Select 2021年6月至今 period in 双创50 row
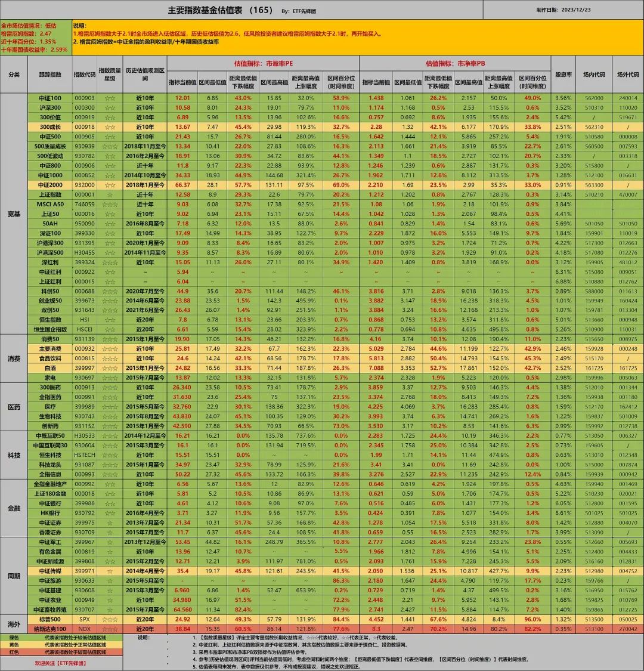The image size is (644, 671). (x=145, y=310)
